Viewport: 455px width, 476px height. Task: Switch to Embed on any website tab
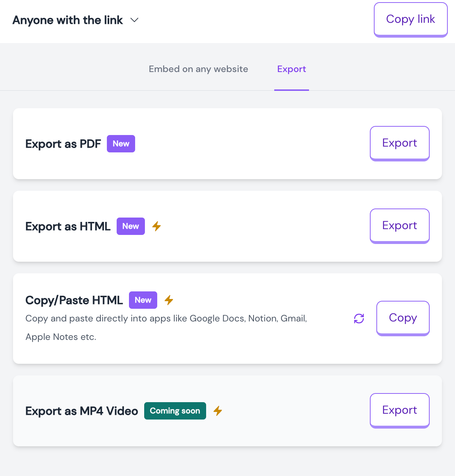[199, 69]
